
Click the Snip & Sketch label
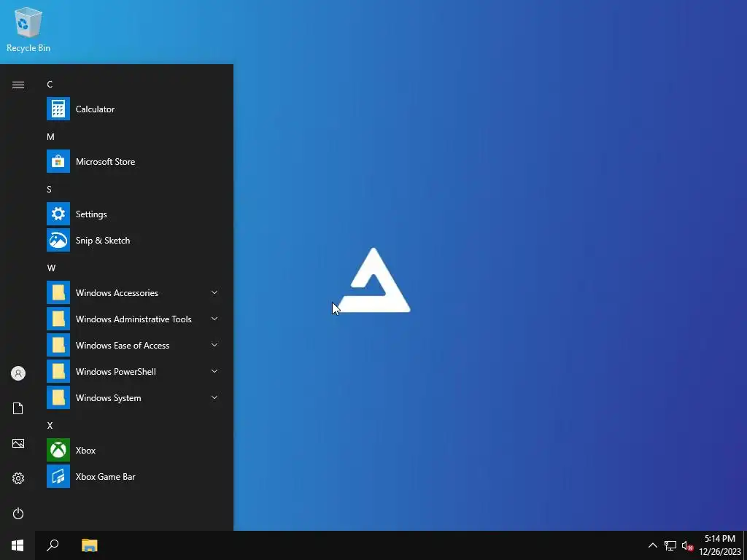pos(103,240)
